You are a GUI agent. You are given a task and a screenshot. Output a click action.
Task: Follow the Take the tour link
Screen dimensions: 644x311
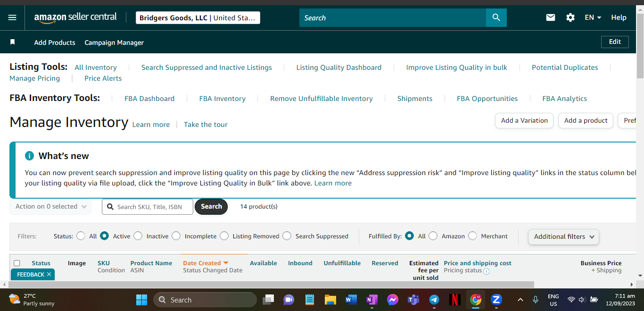[x=206, y=125]
